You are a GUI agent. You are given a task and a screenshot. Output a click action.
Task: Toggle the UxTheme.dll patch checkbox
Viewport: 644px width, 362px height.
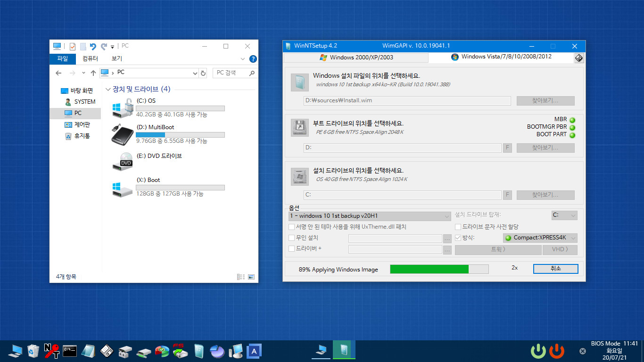pos(292,227)
